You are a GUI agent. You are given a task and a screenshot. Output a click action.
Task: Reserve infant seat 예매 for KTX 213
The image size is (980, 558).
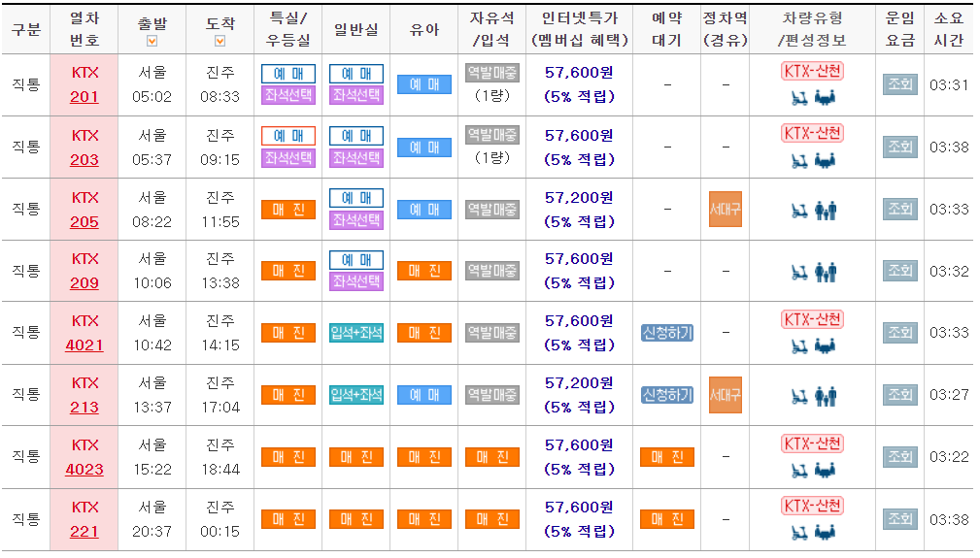(x=424, y=395)
